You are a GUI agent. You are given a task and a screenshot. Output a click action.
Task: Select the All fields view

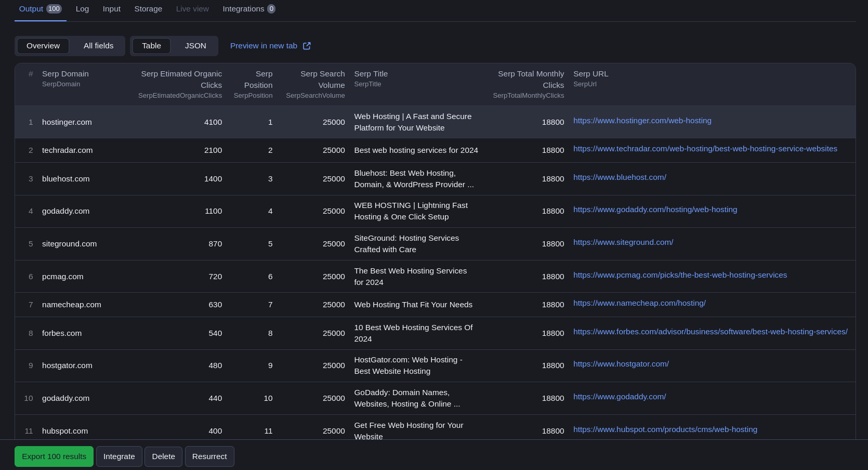point(98,46)
